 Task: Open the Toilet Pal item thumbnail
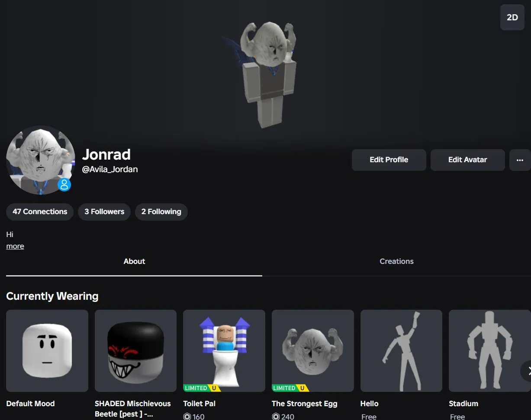[x=224, y=351]
